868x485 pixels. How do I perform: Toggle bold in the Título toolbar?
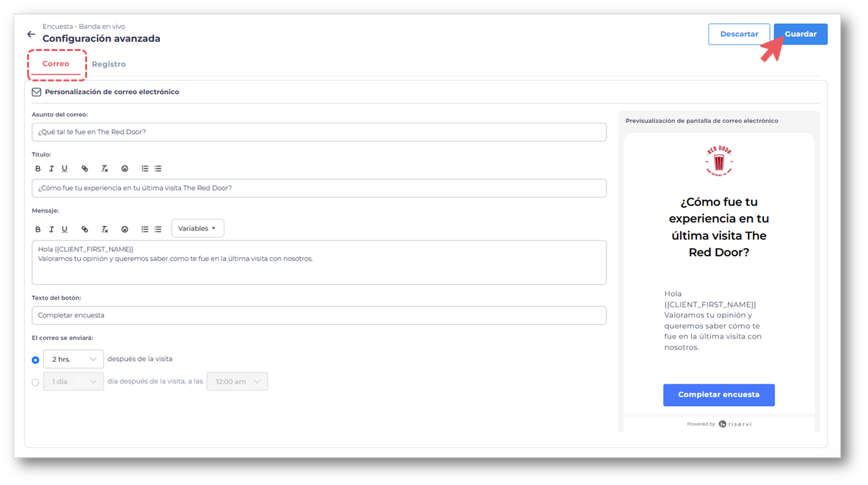click(x=38, y=169)
